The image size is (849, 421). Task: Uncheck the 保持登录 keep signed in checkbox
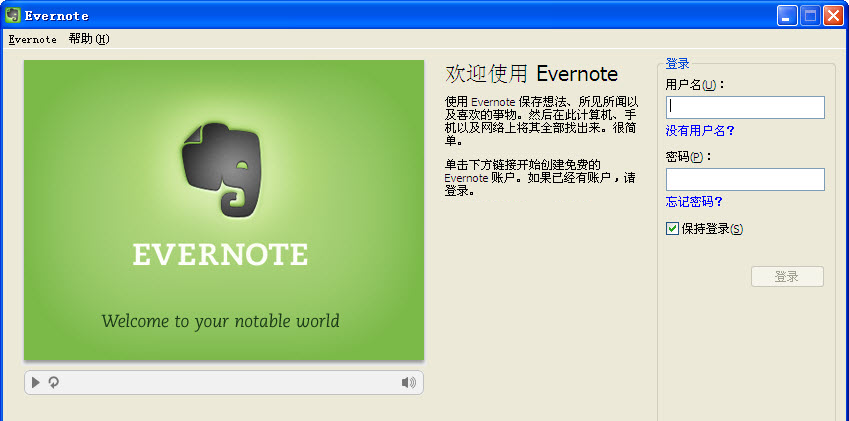673,229
